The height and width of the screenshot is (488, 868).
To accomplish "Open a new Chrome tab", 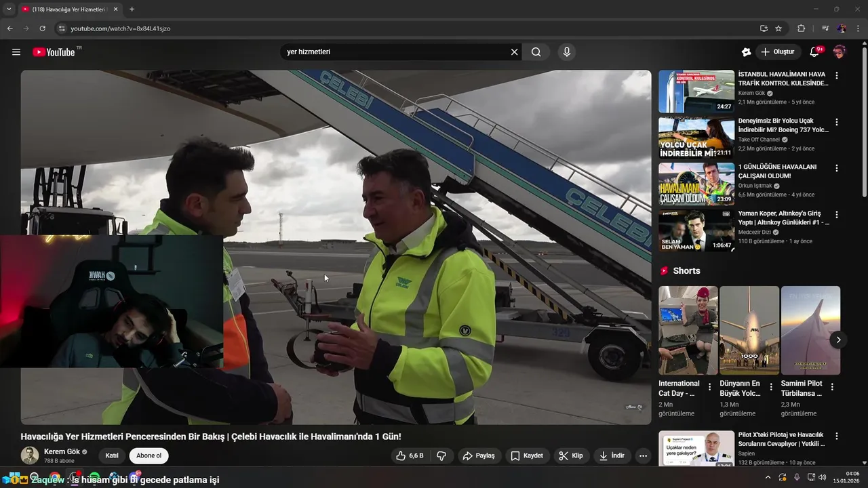I will 132,9.
